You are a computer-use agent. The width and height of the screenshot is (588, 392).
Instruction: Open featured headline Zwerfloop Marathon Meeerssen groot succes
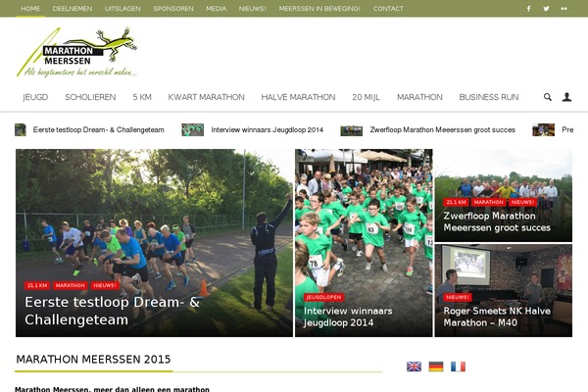coord(497,221)
